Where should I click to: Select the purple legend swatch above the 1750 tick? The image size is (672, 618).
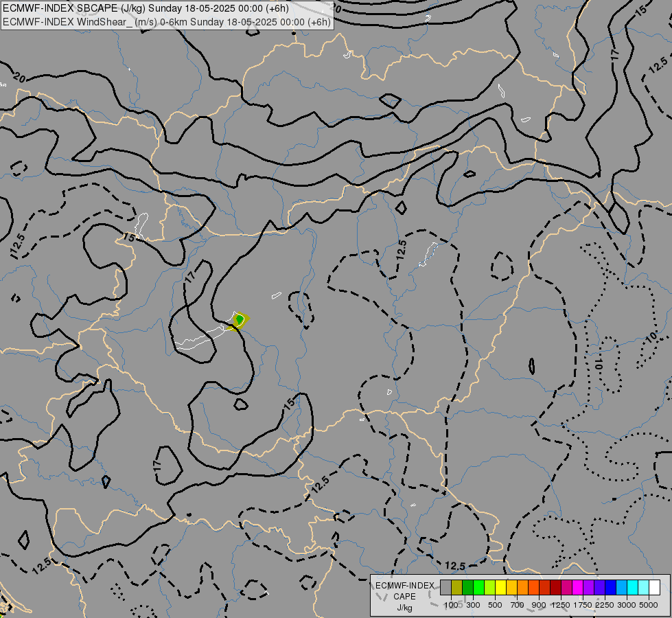pos(588,587)
